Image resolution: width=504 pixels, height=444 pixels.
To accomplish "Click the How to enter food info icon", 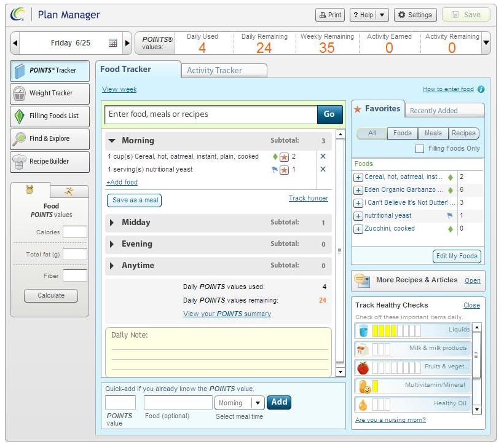I will (481, 89).
